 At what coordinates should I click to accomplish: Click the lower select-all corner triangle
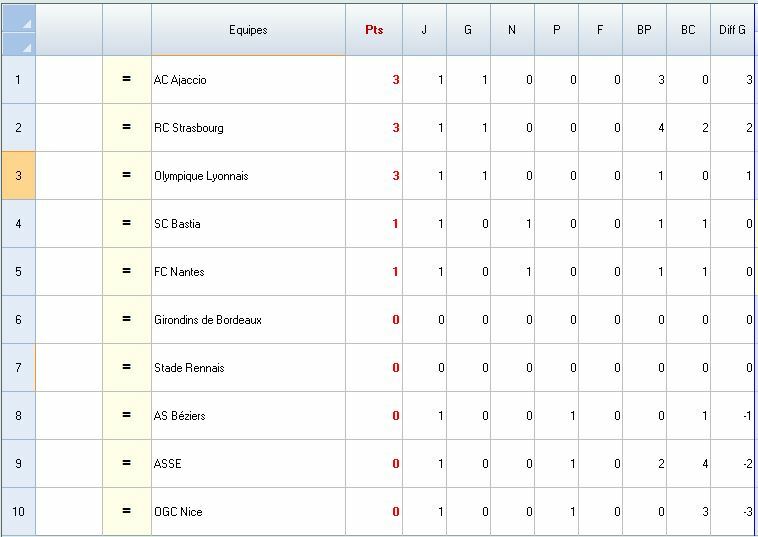(x=26, y=46)
